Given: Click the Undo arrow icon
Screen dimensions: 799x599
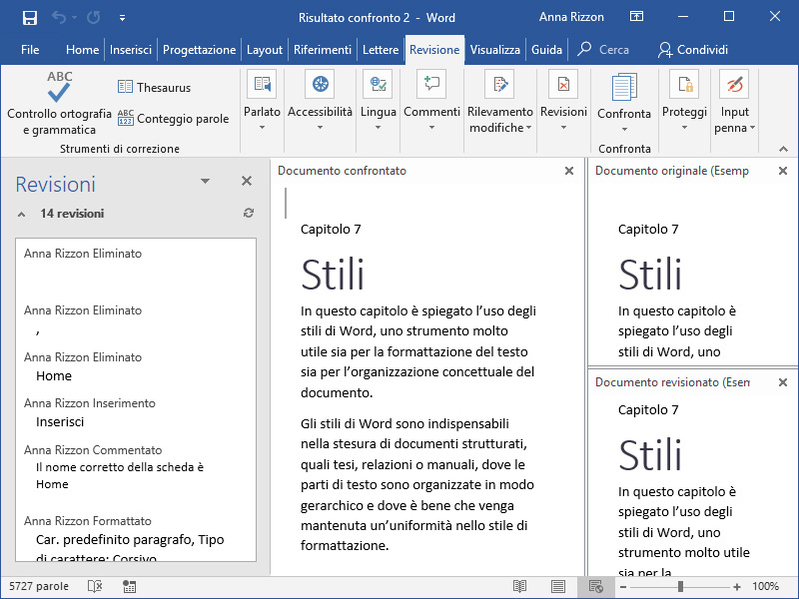Looking at the screenshot, I should (x=59, y=18).
